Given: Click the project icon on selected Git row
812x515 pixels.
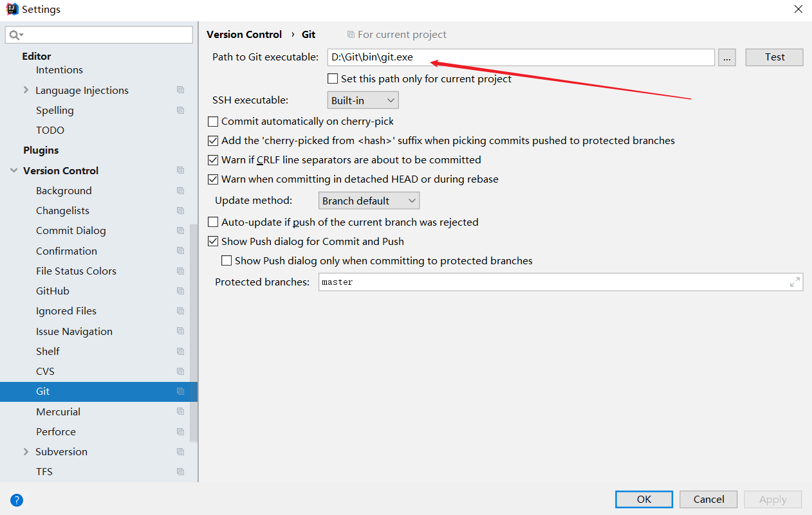Looking at the screenshot, I should 180,391.
